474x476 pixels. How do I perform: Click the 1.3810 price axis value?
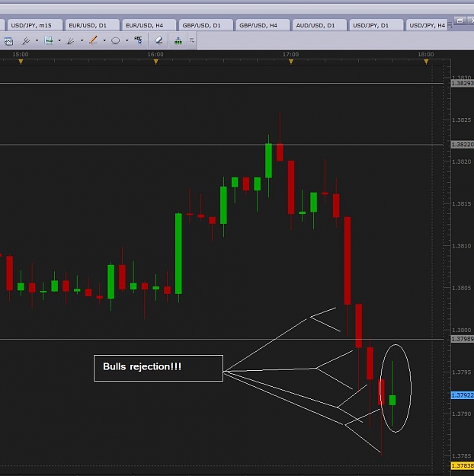point(462,246)
